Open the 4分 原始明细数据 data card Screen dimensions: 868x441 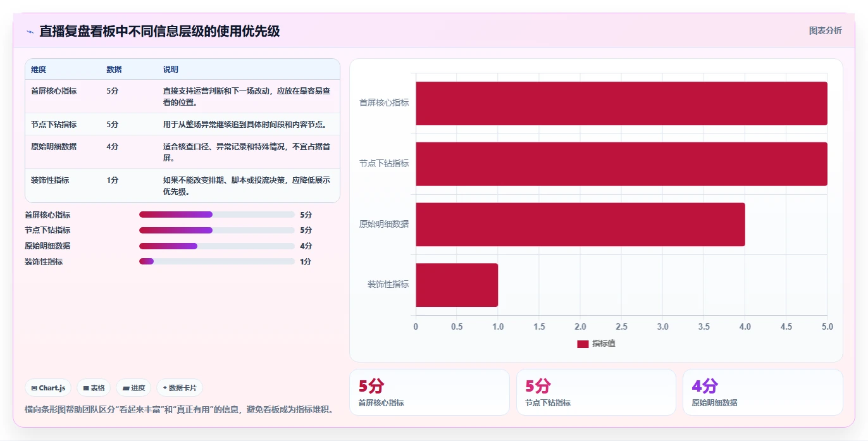pyautogui.click(x=763, y=392)
